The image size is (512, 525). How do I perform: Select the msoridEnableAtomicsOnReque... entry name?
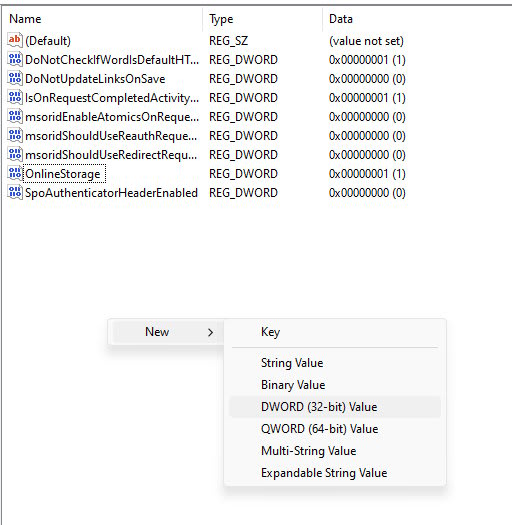tap(112, 117)
